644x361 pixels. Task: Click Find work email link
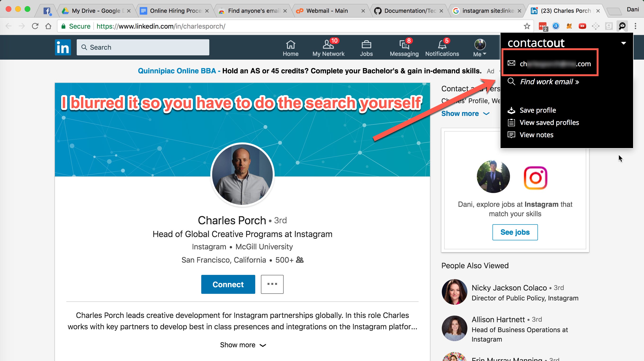click(549, 82)
